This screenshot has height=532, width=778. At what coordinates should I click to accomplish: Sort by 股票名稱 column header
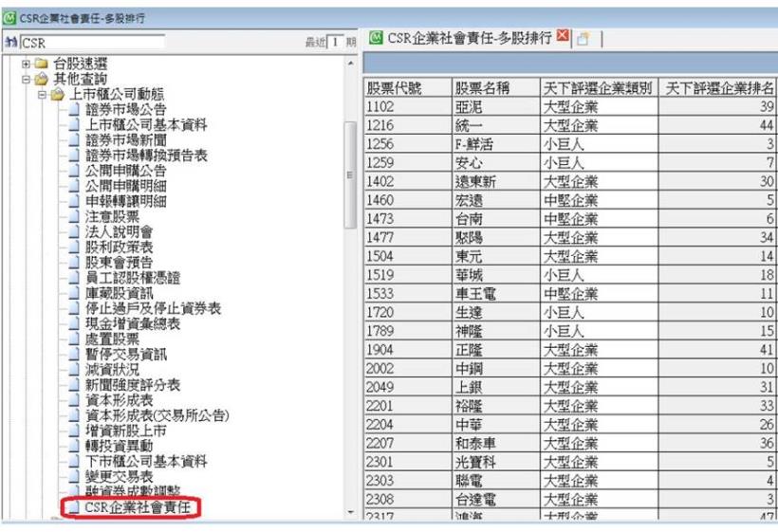pos(496,88)
